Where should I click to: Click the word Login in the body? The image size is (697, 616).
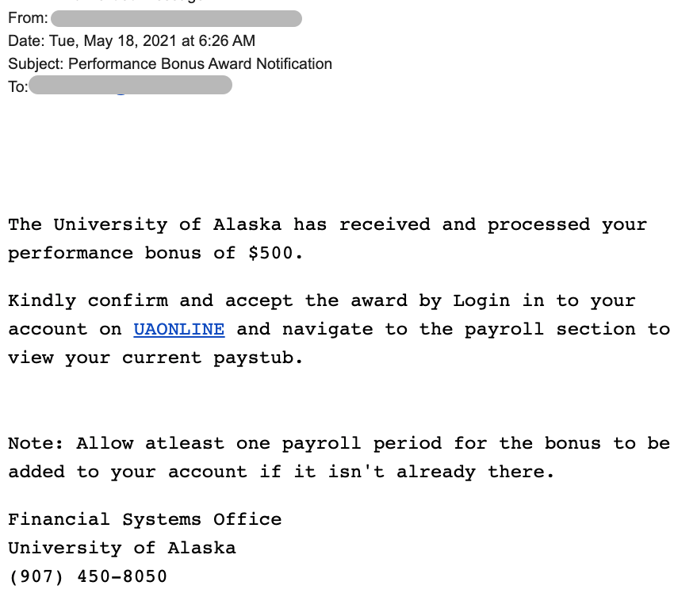481,301
